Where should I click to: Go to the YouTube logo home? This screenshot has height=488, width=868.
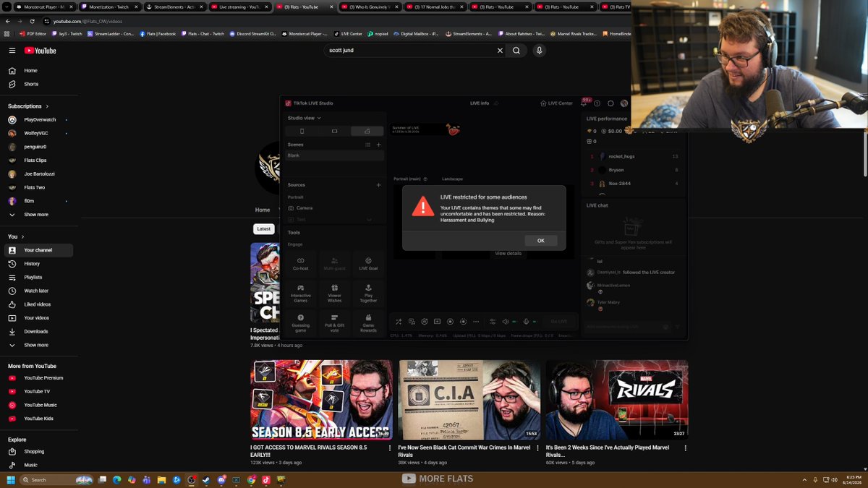[x=41, y=51]
